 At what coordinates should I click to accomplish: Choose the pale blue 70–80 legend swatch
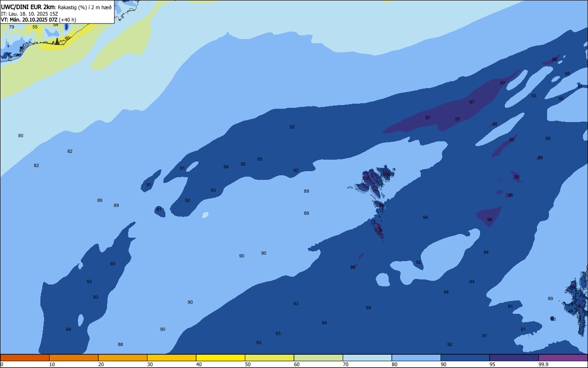(367, 357)
